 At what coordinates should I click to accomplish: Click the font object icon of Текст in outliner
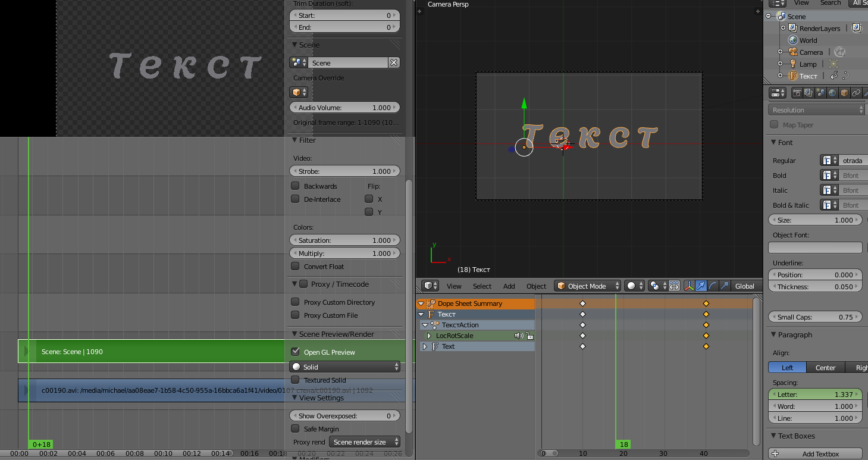[792, 76]
